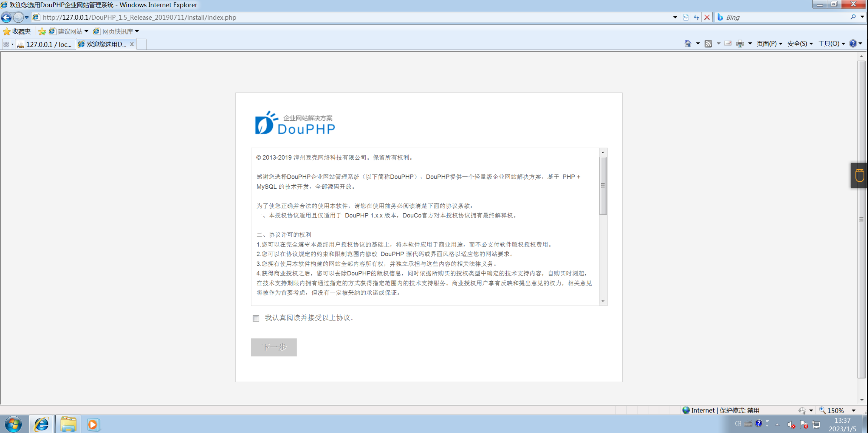The image size is (868, 433).
Task: Click the Add to favorites bar star icon
Action: pyautogui.click(x=42, y=31)
